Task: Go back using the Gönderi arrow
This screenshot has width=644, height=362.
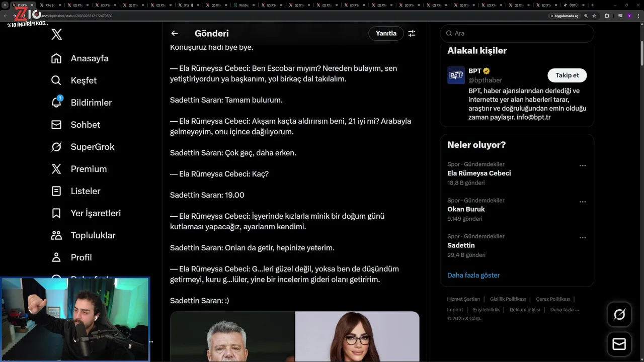Action: point(175,33)
